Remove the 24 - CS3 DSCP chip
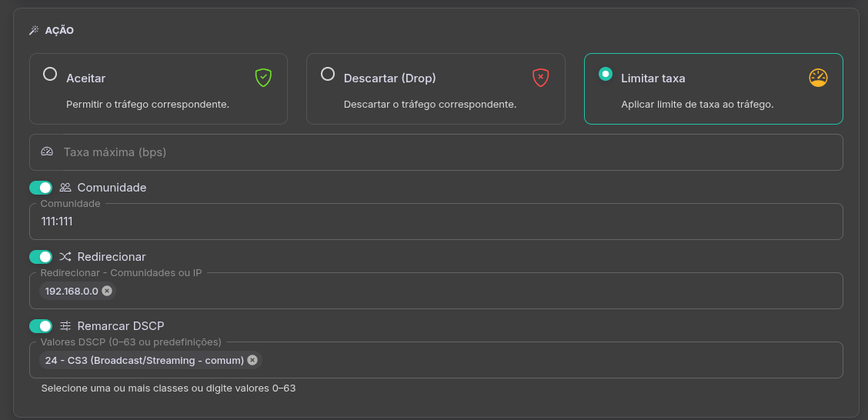 point(252,360)
